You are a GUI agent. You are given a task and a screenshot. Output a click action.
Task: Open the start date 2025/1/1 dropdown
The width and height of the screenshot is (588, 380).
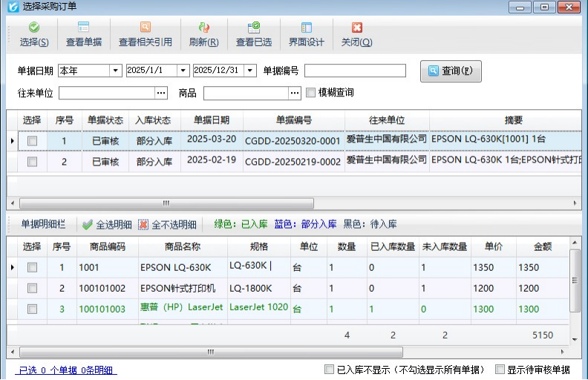click(183, 71)
